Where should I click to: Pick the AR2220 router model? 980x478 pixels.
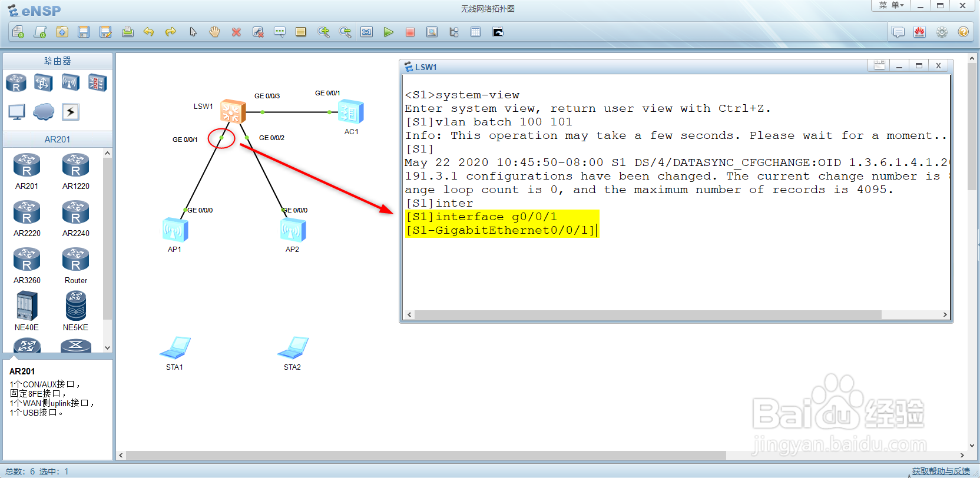pos(27,218)
